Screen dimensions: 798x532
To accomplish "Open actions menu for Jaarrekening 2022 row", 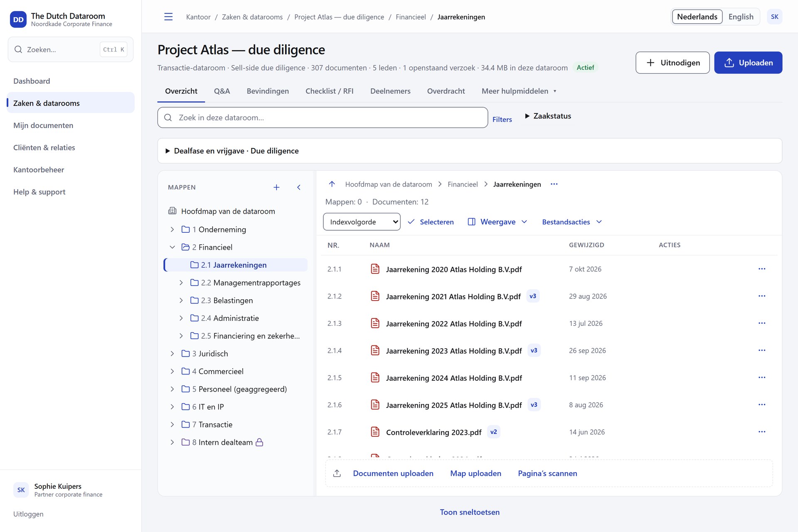I will 762,323.
